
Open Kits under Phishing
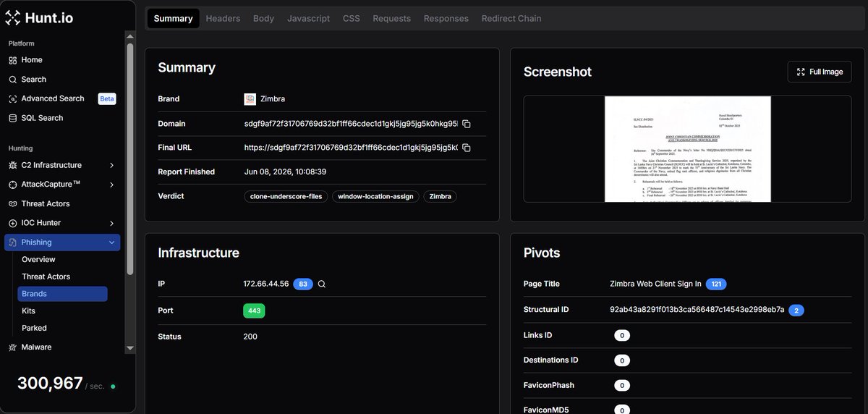(x=29, y=310)
